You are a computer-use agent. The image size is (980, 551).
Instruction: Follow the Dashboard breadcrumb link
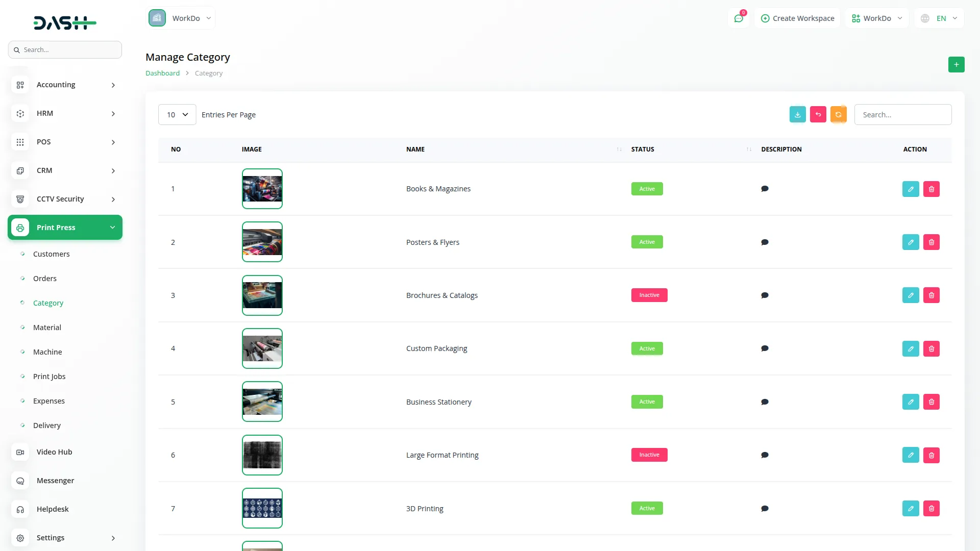[162, 73]
